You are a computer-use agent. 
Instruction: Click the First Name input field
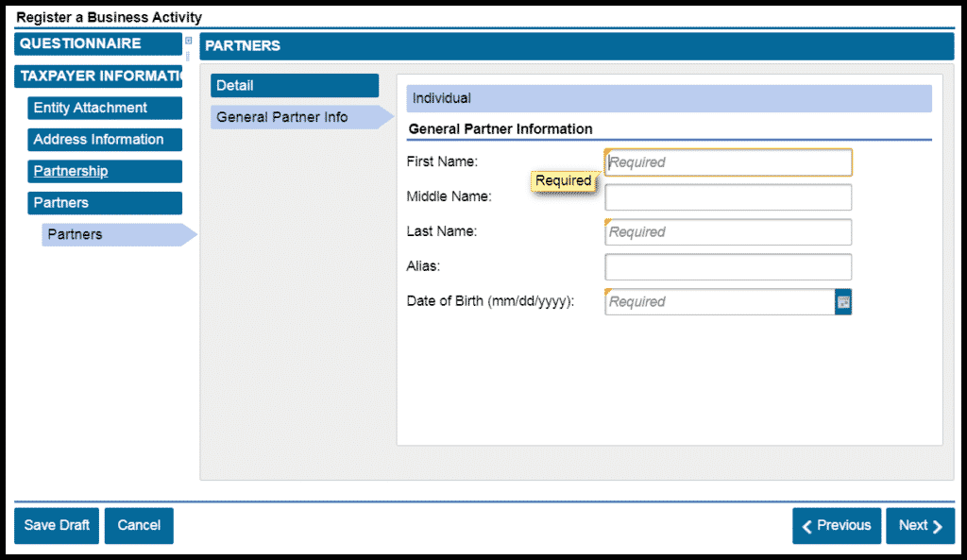coord(728,162)
